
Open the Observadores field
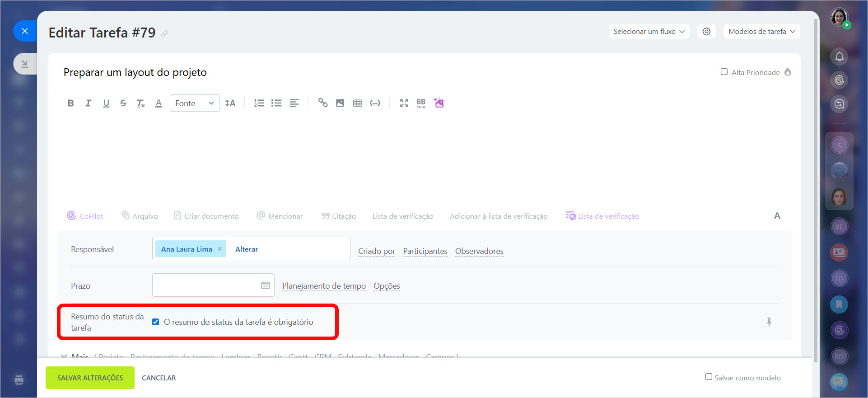click(x=479, y=251)
